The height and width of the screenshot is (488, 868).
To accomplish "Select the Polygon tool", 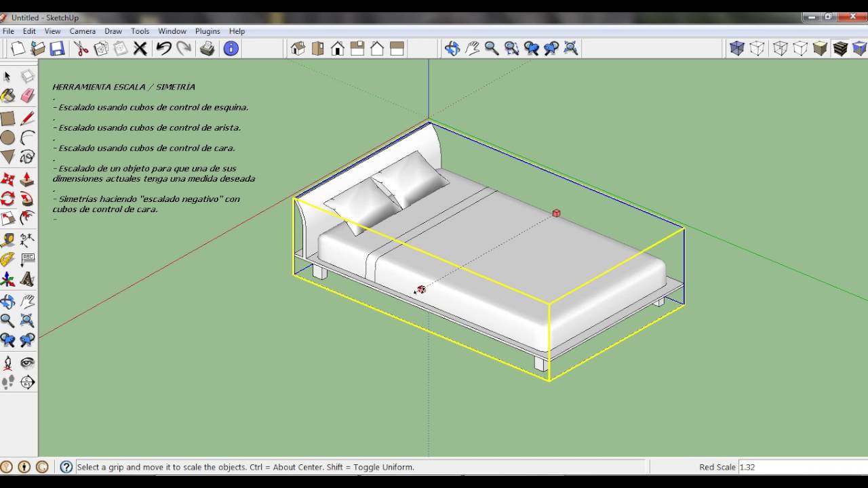I will coord(7,157).
